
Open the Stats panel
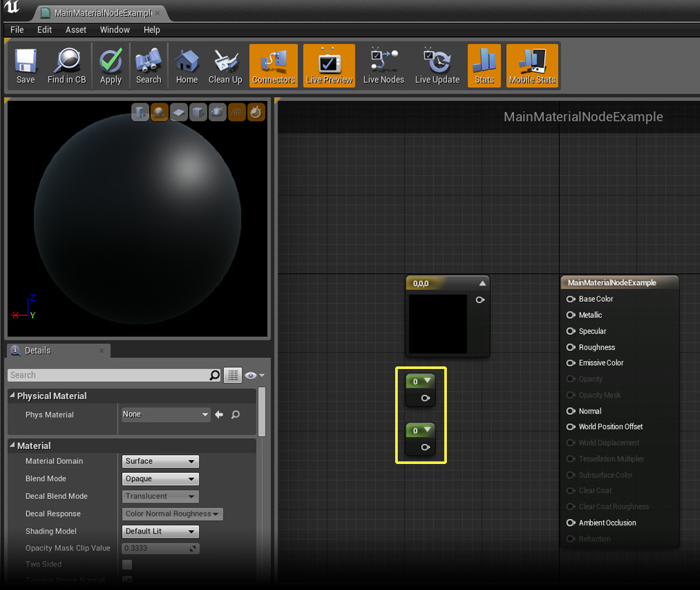pos(484,65)
